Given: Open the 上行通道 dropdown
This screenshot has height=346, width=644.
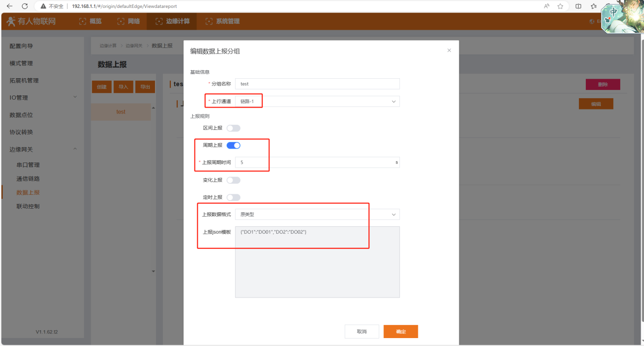Looking at the screenshot, I should tap(317, 102).
